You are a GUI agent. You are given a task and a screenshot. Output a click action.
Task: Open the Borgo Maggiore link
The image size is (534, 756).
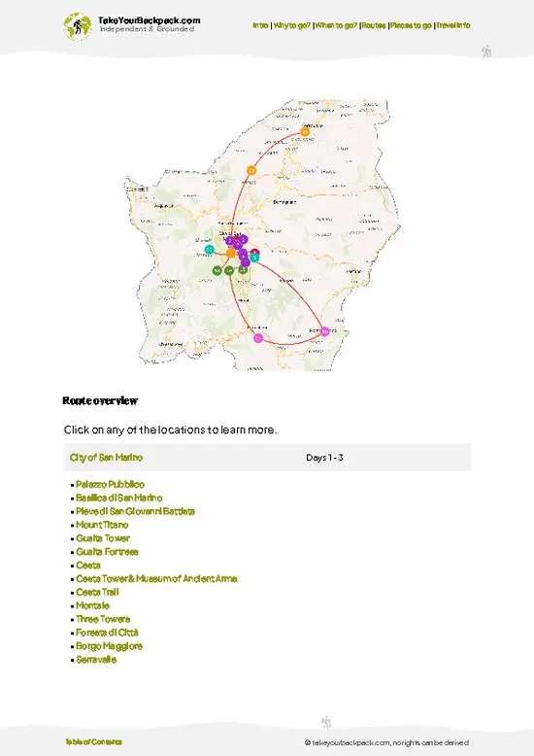(x=109, y=646)
